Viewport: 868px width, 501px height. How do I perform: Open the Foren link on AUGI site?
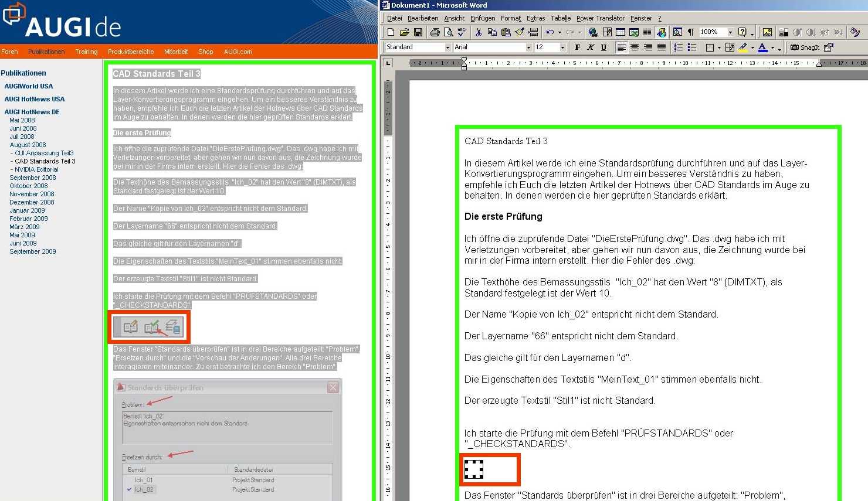click(x=9, y=52)
